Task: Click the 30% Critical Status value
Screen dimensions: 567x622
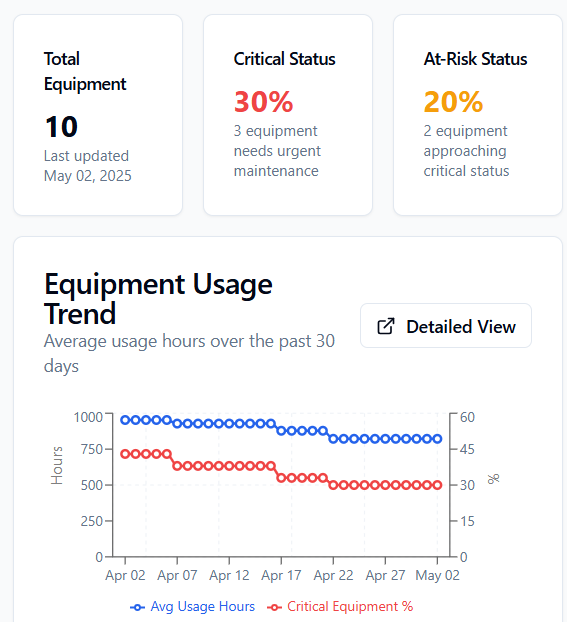Action: [x=263, y=102]
